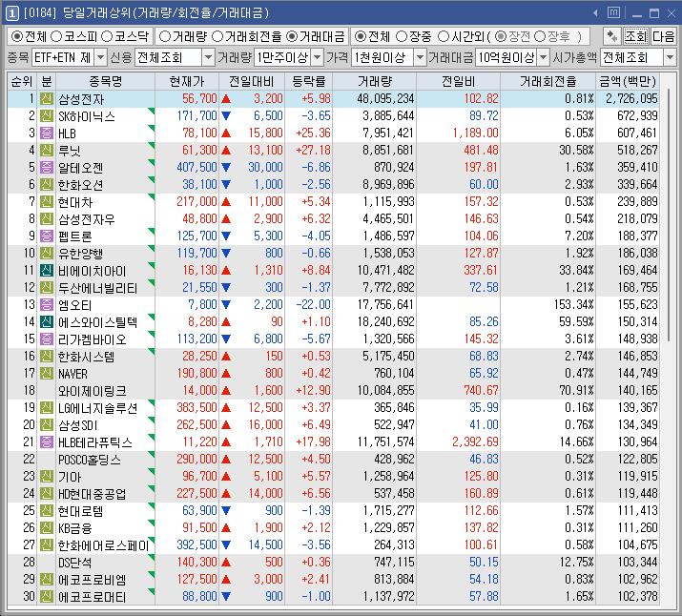
Task: Click the 신 badge icon for 삼성SDI
Action: tap(47, 424)
